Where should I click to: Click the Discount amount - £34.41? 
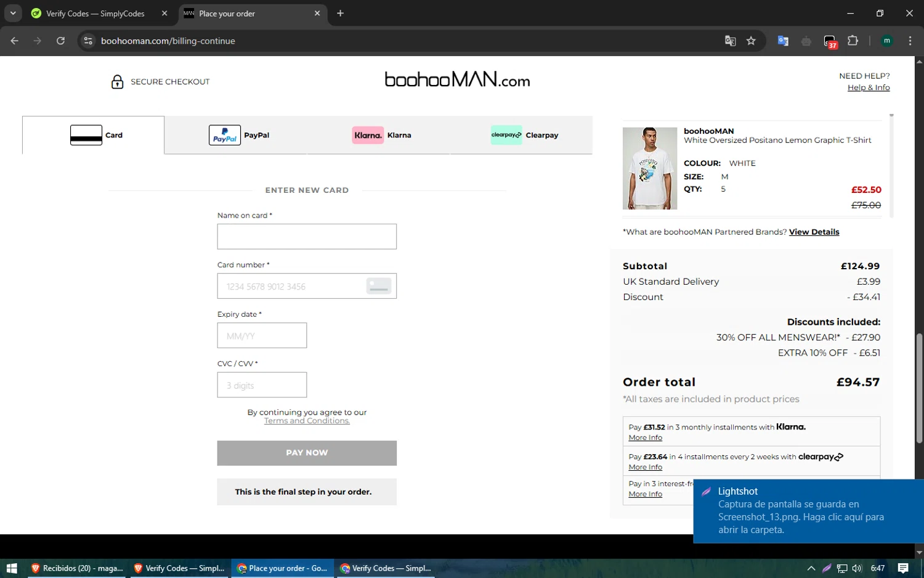863,297
